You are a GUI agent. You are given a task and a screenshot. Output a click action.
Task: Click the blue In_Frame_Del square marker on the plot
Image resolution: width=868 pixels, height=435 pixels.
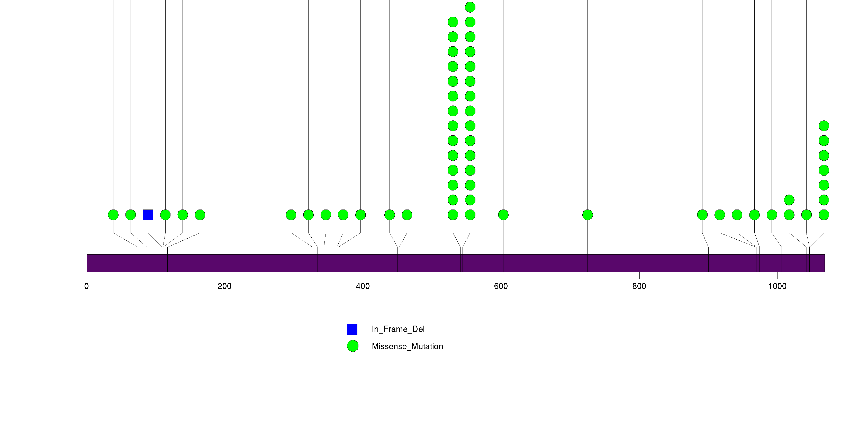148,215
